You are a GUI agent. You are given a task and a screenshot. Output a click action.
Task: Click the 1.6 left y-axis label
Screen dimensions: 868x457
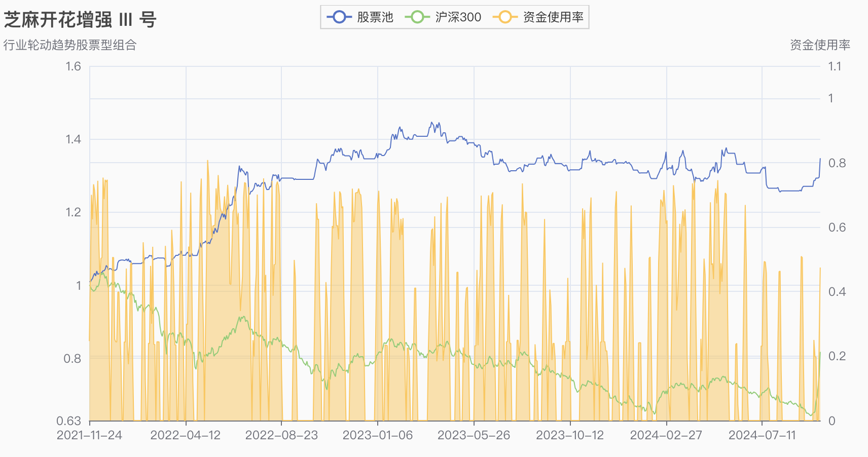pyautogui.click(x=74, y=66)
